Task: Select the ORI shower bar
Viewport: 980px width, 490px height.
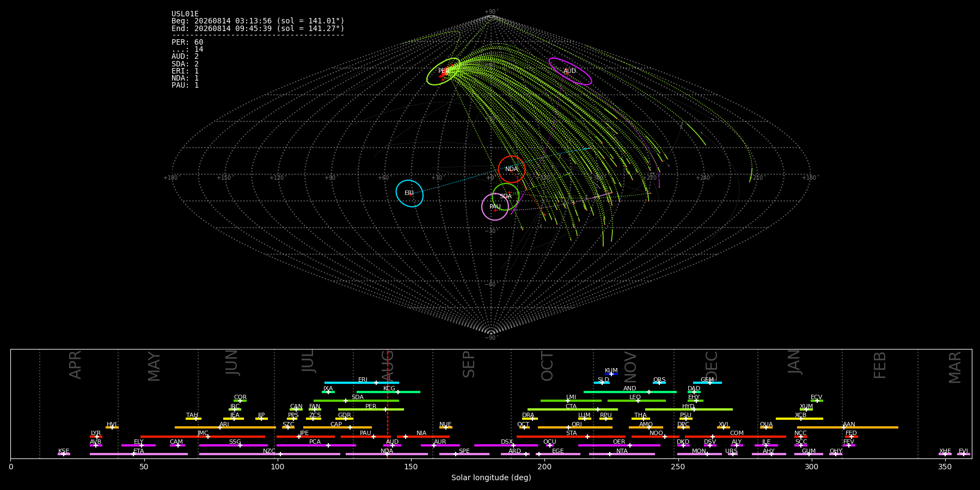Action: (x=575, y=427)
